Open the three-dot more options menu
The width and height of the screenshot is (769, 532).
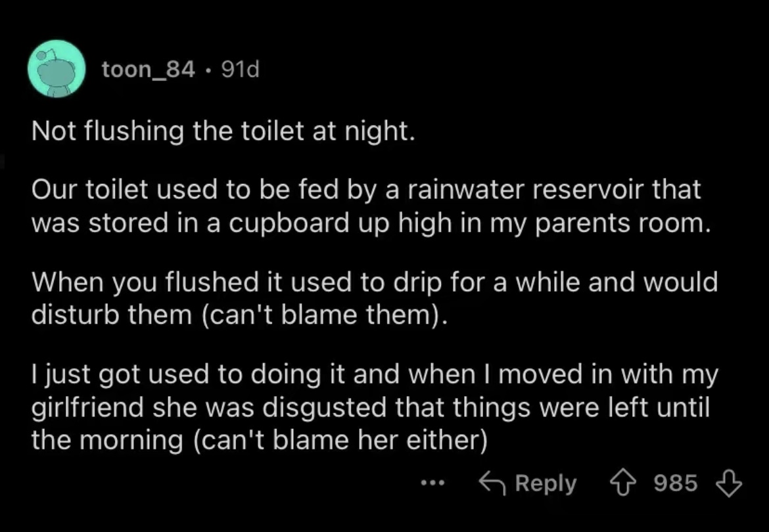[x=433, y=484]
